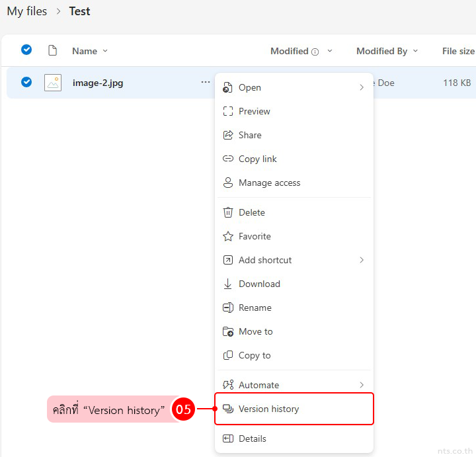Uncheck the image-2.jpg row checkbox

coord(26,82)
